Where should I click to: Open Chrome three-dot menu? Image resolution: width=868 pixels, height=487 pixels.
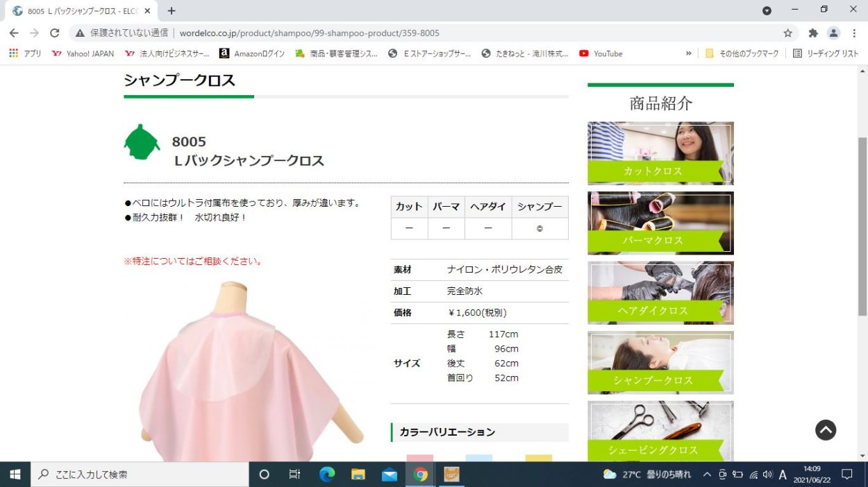[x=854, y=33]
